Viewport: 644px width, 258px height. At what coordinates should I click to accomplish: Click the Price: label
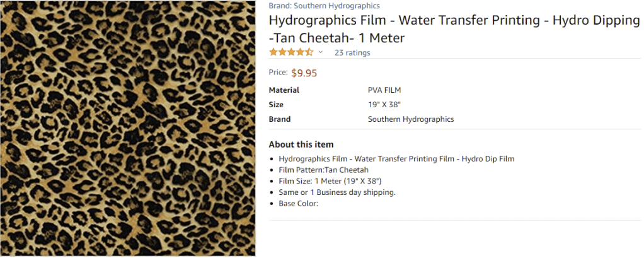278,73
